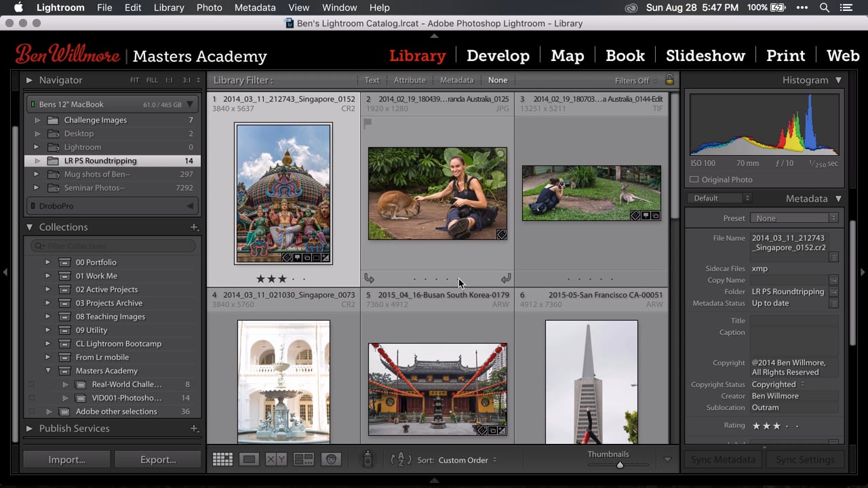The width and height of the screenshot is (868, 488).
Task: Toggle the VID001-Photosho... collection target box
Action: coord(31,398)
